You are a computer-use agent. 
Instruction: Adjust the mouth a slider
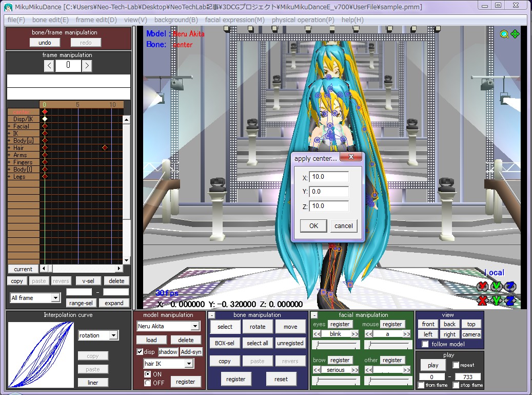(388, 345)
